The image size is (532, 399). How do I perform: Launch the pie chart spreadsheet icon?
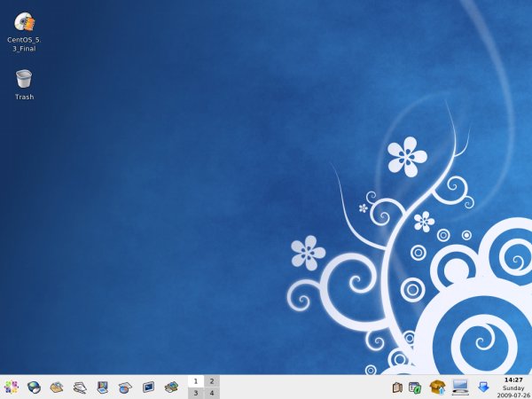[x=125, y=387]
